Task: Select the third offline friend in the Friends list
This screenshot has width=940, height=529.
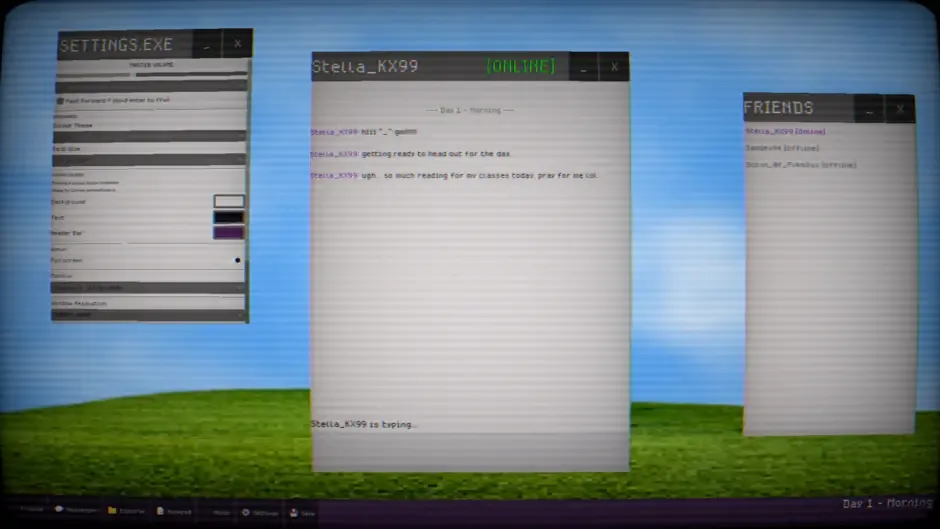Action: click(801, 164)
